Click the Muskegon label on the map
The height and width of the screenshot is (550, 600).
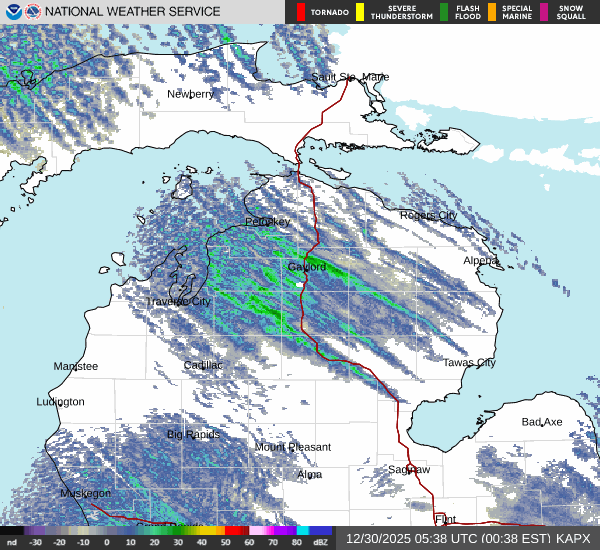[x=85, y=493]
